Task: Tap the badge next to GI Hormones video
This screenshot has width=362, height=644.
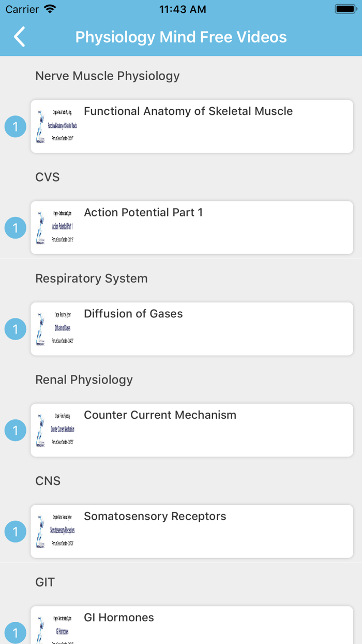Action: [x=15, y=633]
